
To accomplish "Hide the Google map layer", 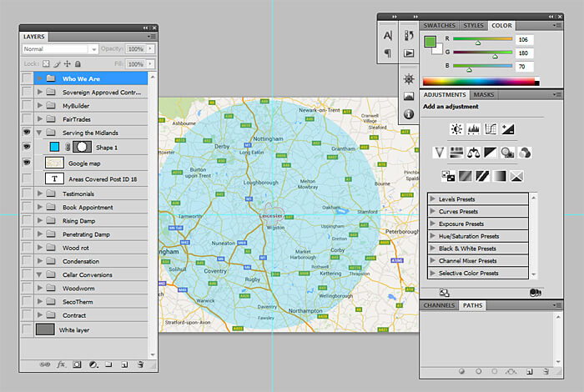I will (27, 163).
